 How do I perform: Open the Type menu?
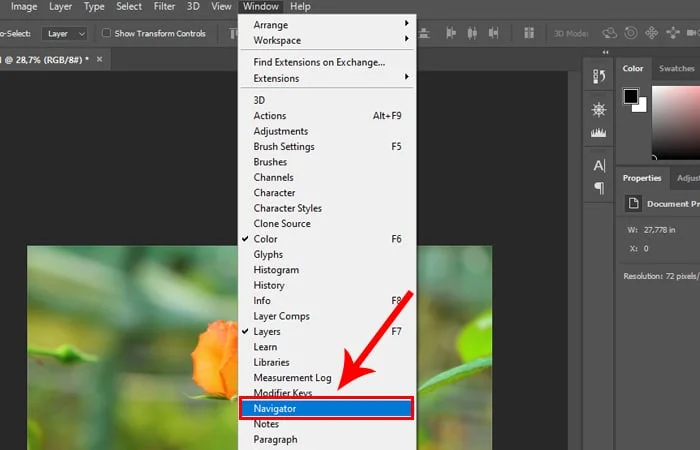[x=94, y=7]
